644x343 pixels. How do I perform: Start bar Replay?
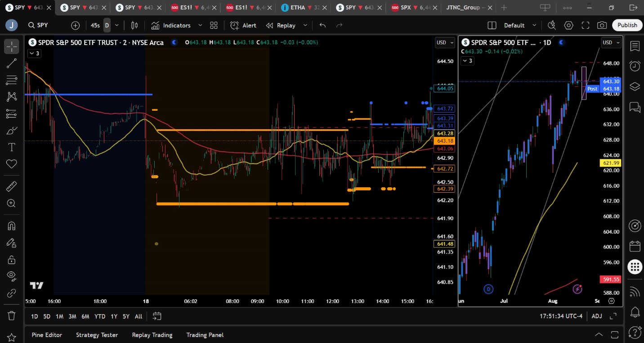pyautogui.click(x=281, y=25)
